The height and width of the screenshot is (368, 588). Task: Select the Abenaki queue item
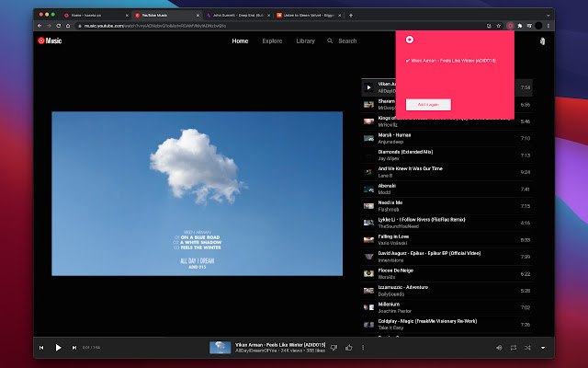[x=447, y=189]
